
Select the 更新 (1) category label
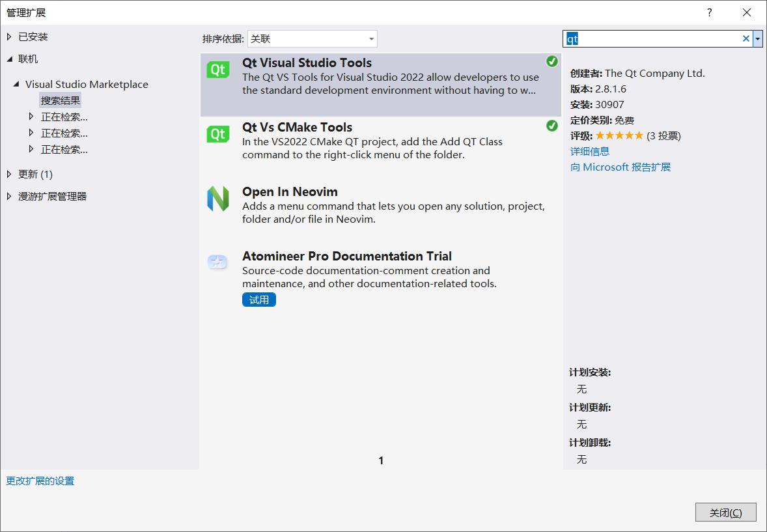pyautogui.click(x=35, y=174)
